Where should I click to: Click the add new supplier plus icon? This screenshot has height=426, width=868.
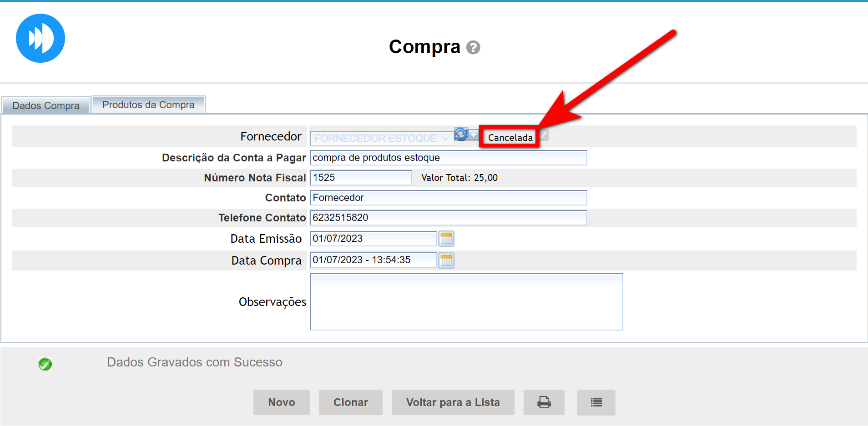click(474, 135)
